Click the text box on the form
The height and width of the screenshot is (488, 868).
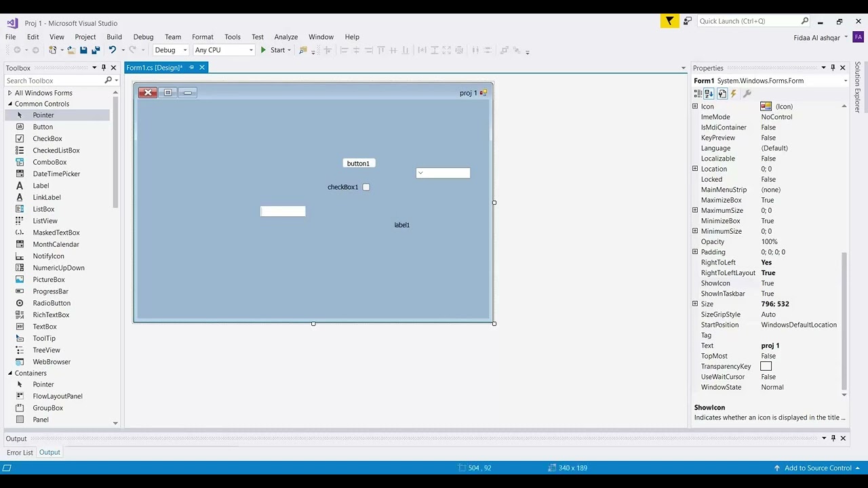point(283,211)
